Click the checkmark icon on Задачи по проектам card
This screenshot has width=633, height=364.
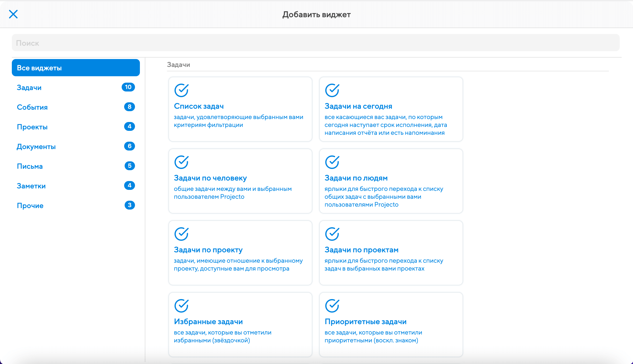(332, 234)
